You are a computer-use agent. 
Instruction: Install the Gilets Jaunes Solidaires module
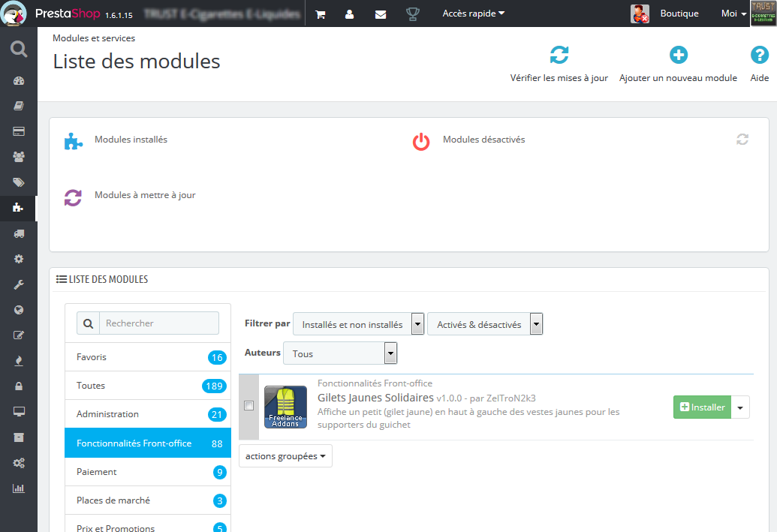tap(702, 407)
